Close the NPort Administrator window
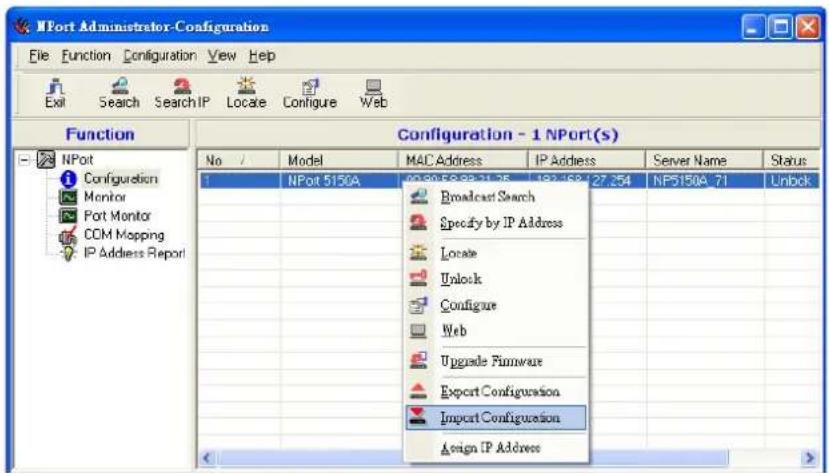 (x=808, y=27)
